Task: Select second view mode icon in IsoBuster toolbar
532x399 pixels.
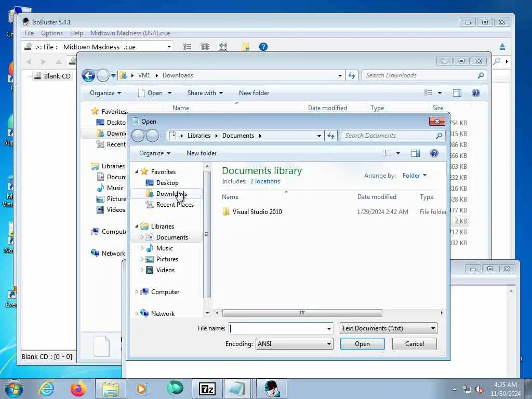Action: 205,47
